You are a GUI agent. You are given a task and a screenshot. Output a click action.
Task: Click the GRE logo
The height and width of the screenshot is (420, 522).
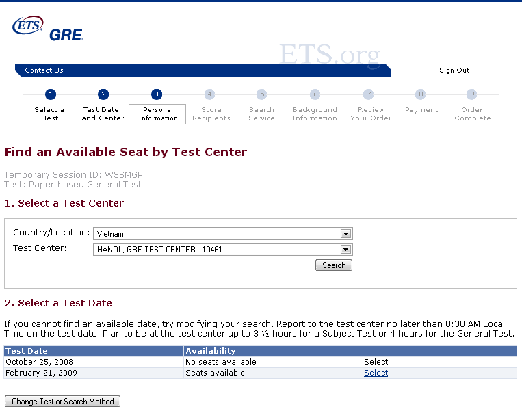pyautogui.click(x=66, y=35)
